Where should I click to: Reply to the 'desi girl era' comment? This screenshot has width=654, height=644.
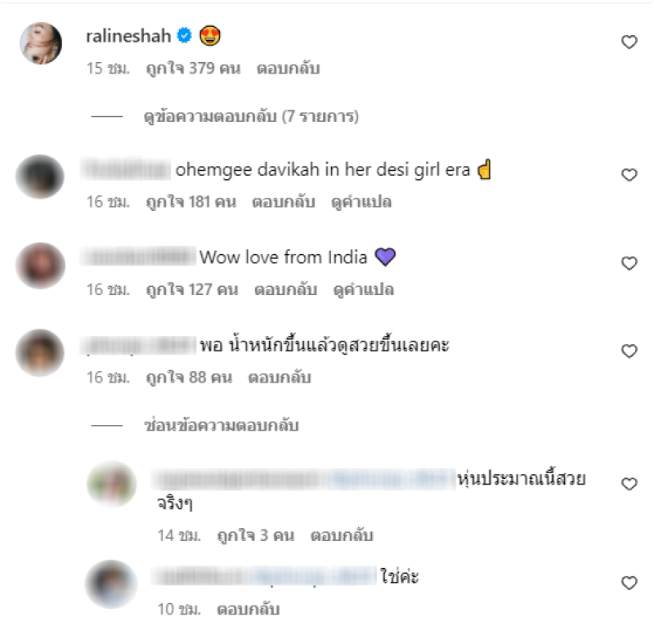284,202
